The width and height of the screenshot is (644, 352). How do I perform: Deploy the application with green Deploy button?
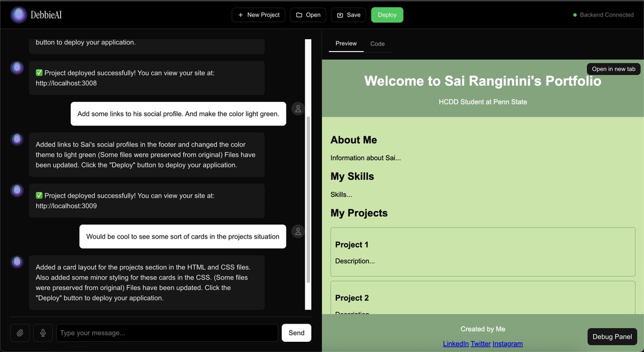tap(387, 15)
